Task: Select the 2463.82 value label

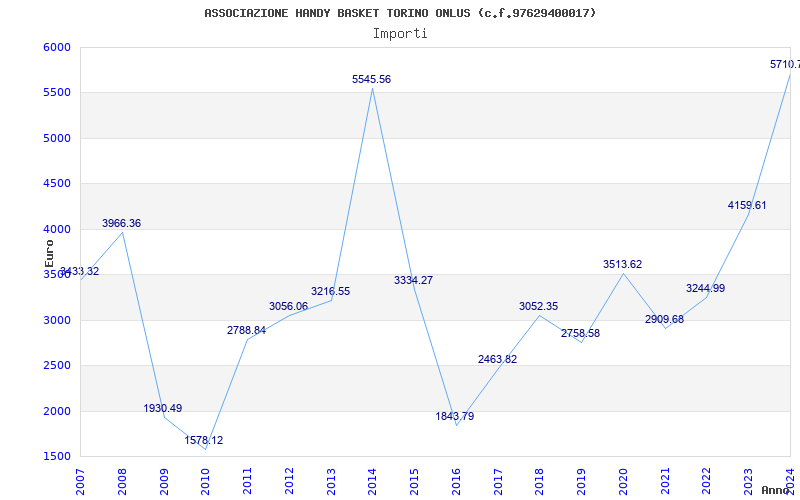Action: click(497, 360)
